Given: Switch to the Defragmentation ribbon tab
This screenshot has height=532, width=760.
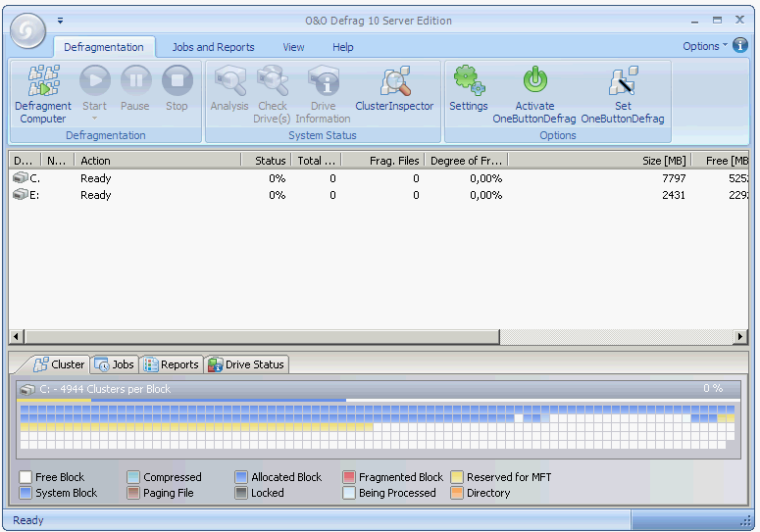Looking at the screenshot, I should [104, 47].
